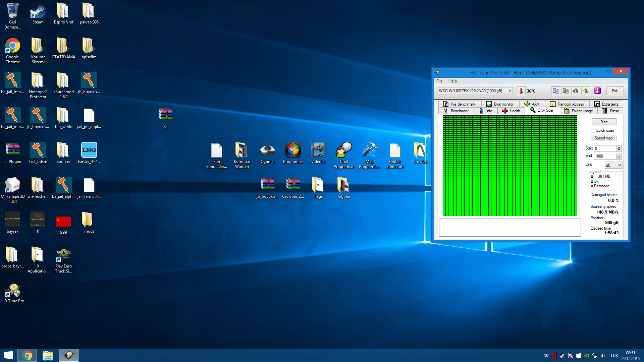Switch to the Health tab

(x=511, y=111)
